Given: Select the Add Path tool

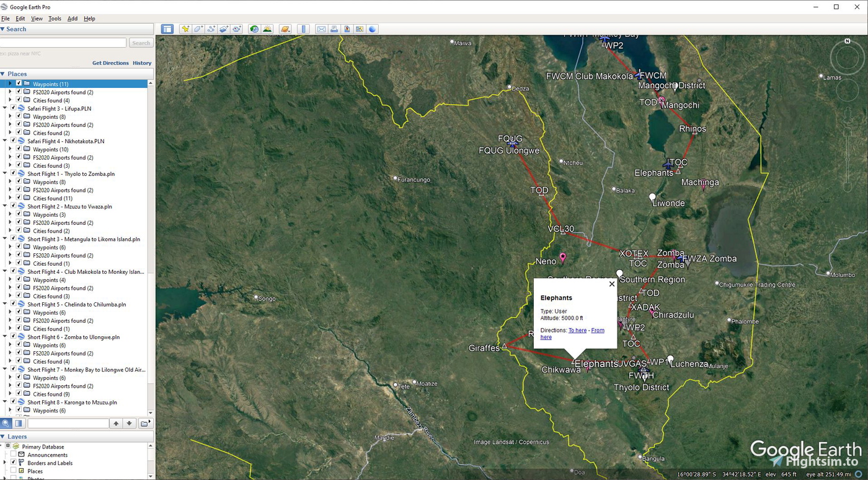Looking at the screenshot, I should (x=211, y=29).
